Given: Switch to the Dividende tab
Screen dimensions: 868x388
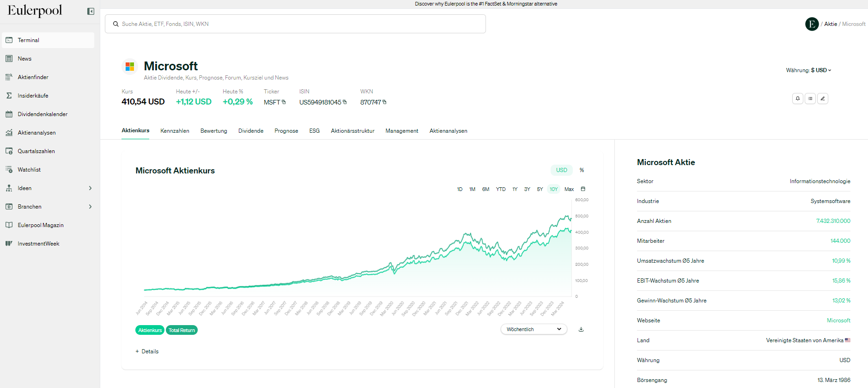Looking at the screenshot, I should [251, 131].
